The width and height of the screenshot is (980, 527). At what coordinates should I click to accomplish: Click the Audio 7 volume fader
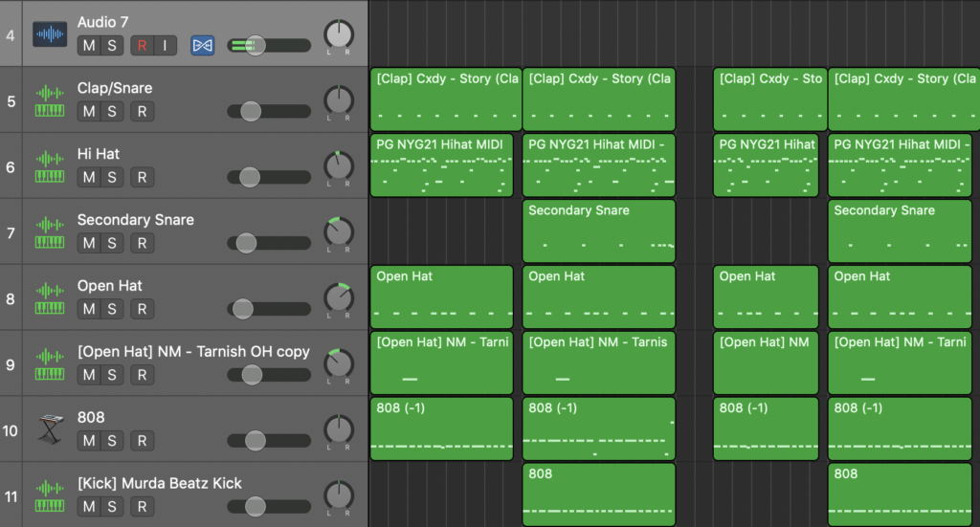point(255,46)
